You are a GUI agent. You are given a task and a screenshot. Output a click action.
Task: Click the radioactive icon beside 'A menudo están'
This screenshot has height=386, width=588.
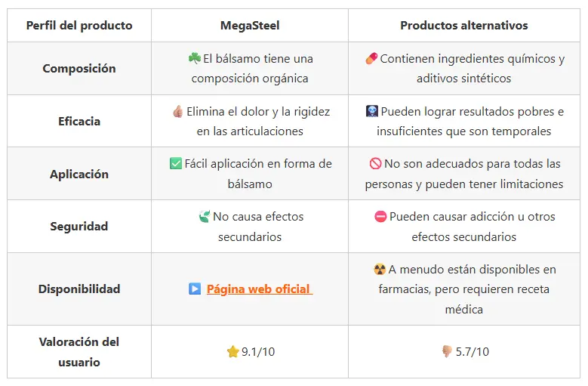click(380, 269)
